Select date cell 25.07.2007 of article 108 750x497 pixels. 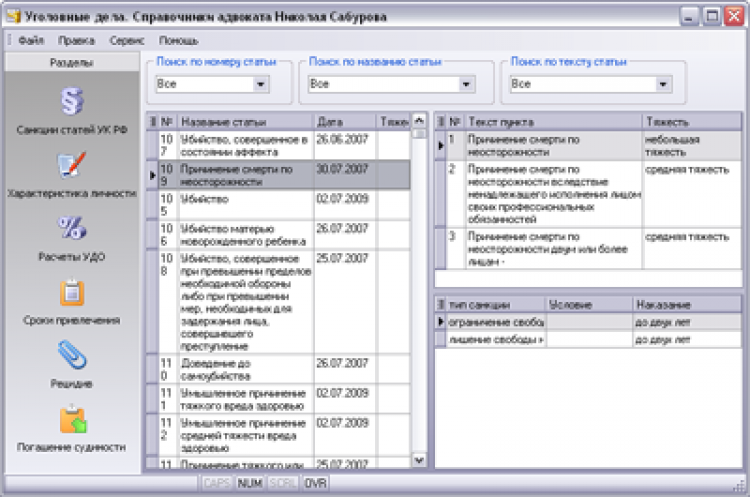(345, 302)
